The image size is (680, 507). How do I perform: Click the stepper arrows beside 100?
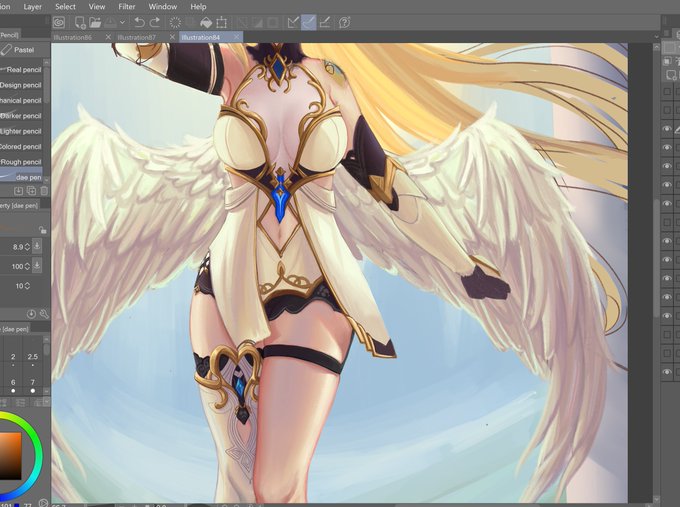click(27, 266)
